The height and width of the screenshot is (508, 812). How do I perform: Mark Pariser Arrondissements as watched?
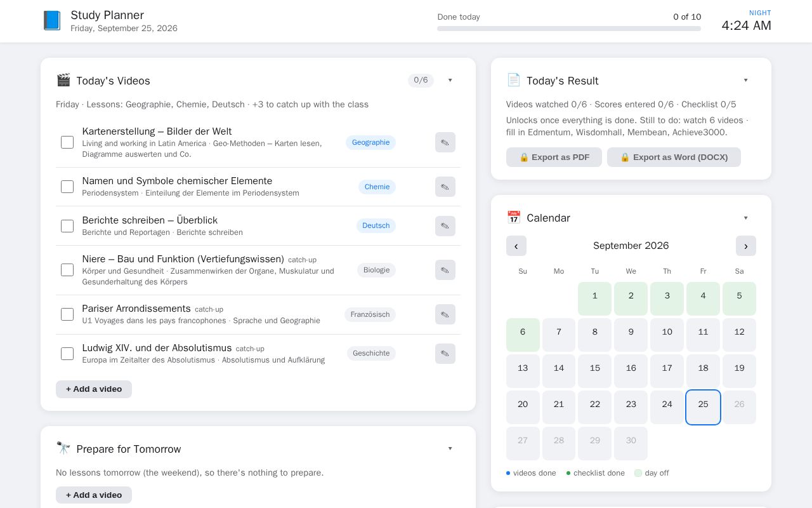tap(67, 314)
